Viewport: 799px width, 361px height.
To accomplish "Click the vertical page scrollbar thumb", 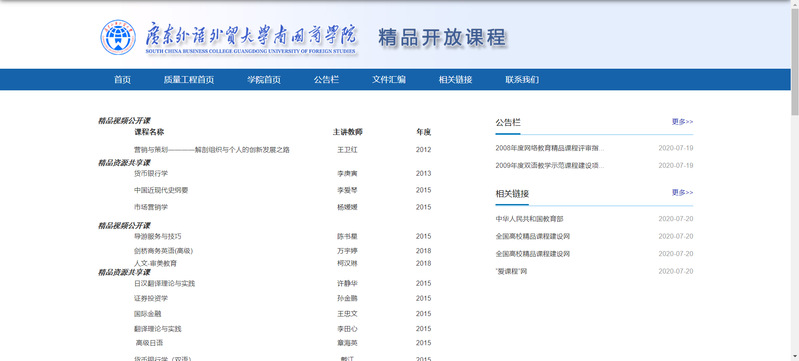I will 794,62.
